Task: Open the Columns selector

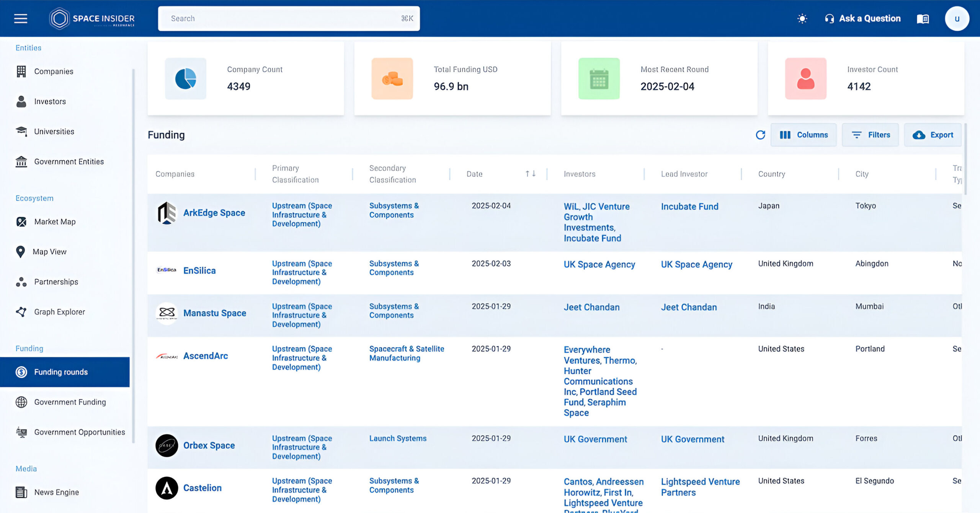Action: pyautogui.click(x=803, y=135)
